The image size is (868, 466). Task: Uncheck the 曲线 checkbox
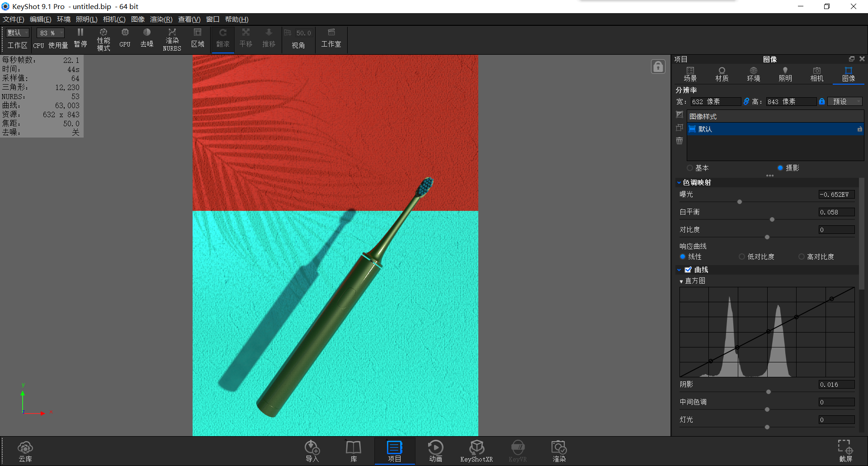click(x=689, y=269)
